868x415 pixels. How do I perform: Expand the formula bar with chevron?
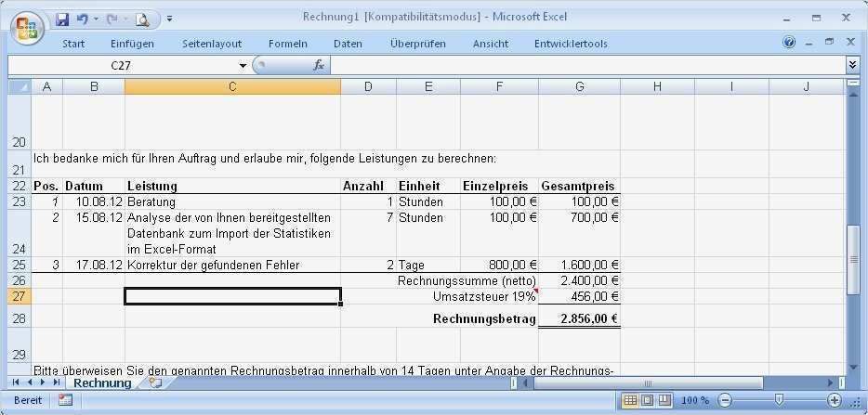pyautogui.click(x=852, y=66)
